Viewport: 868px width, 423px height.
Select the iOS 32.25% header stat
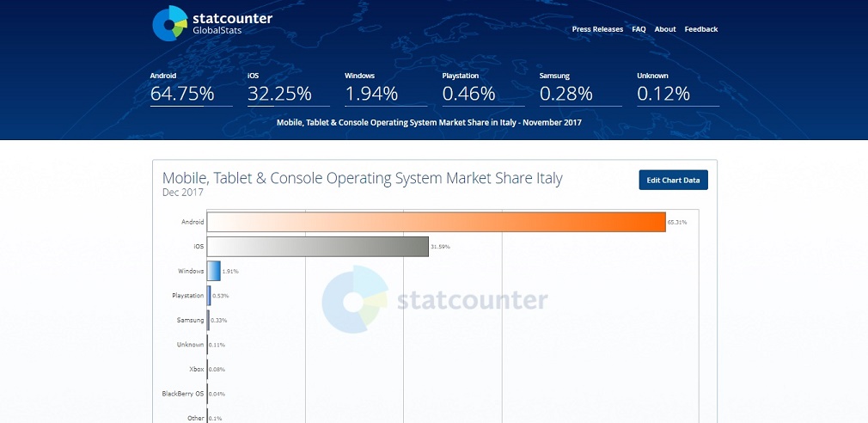pos(289,89)
